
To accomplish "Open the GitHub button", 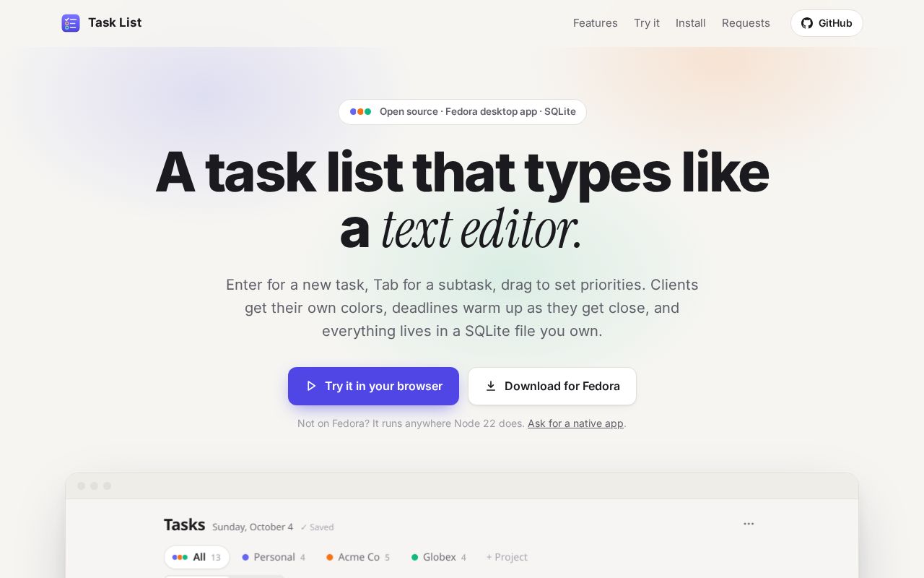I will click(827, 23).
